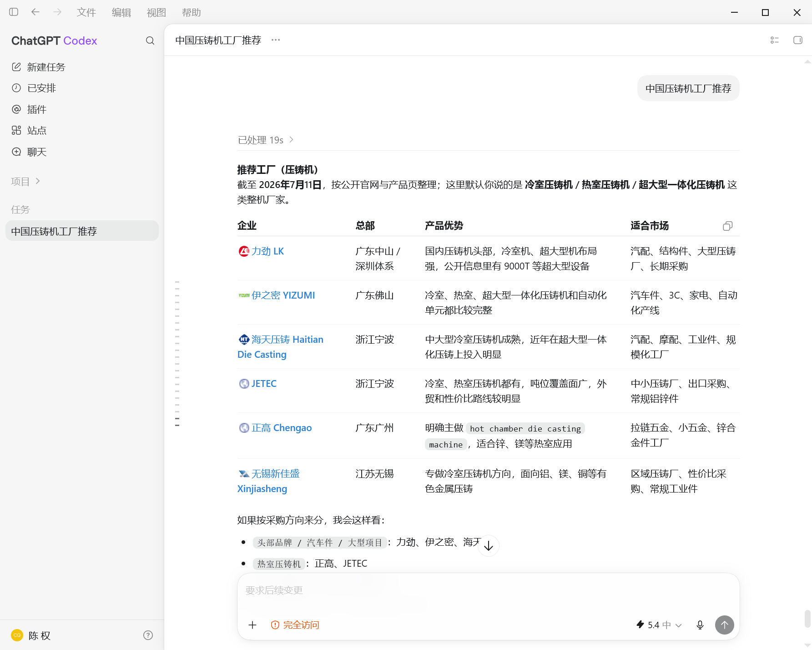Open the 正高 Chengao link

click(x=282, y=427)
